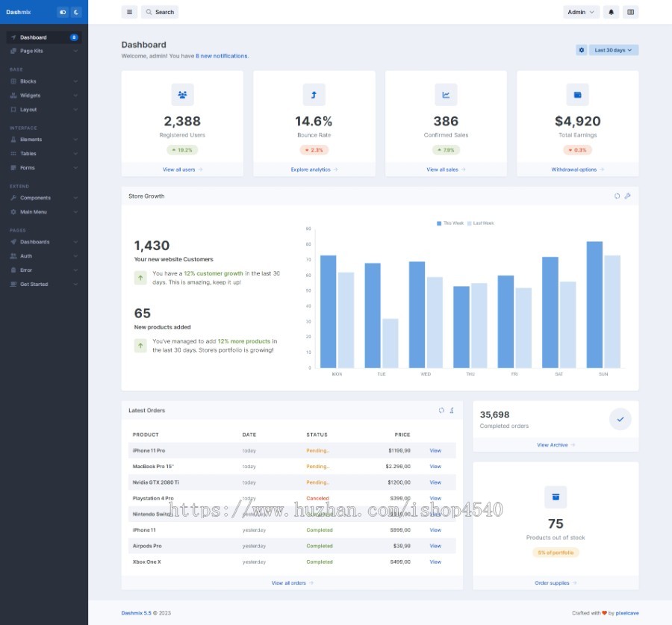Image resolution: width=672 pixels, height=625 pixels.
Task: Open the Admin user dropdown
Action: (x=581, y=12)
